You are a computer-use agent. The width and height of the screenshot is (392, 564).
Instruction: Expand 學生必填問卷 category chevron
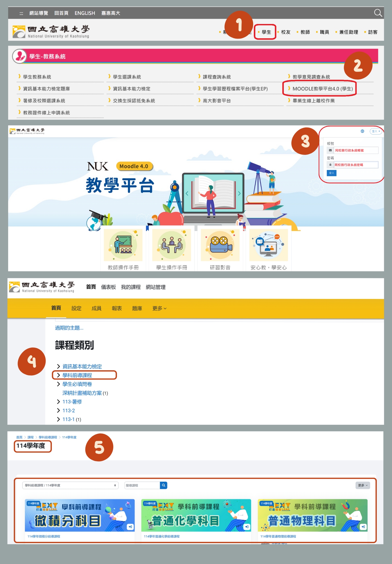click(x=58, y=384)
